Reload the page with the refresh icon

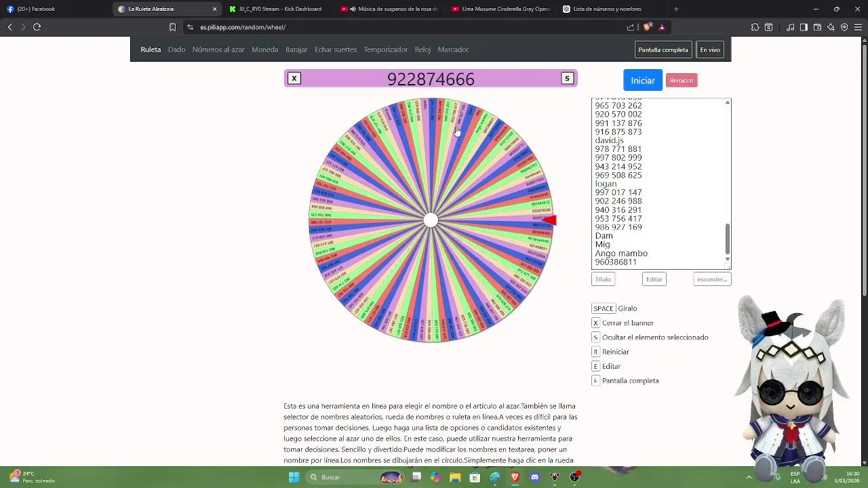(37, 27)
